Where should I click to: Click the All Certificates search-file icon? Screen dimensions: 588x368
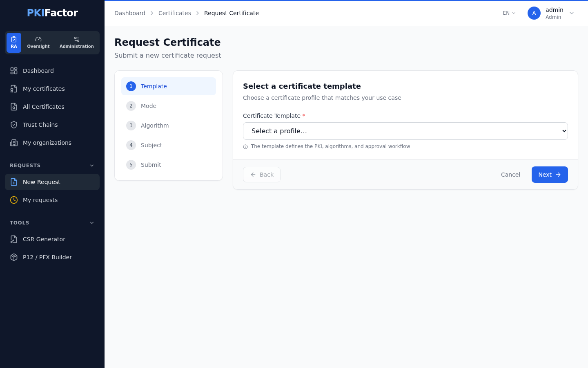coord(14,107)
